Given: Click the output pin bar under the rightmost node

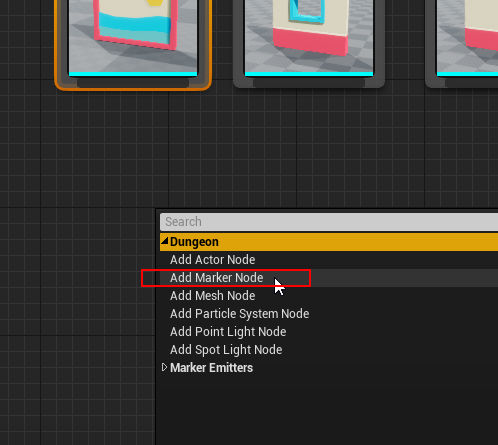Looking at the screenshot, I should 471,82.
